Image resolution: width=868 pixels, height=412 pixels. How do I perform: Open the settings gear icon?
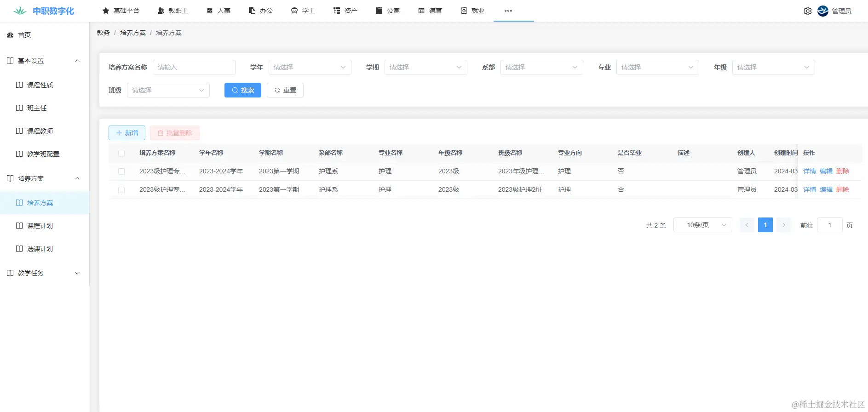[x=808, y=11]
